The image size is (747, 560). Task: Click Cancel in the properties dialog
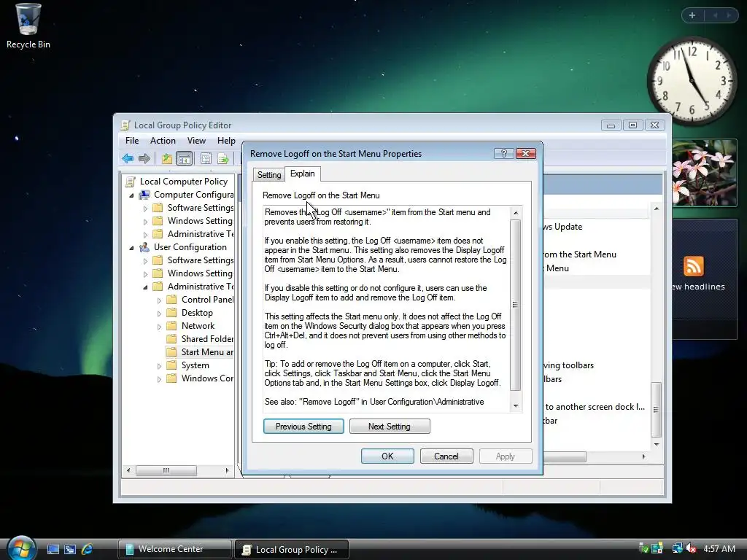446,456
